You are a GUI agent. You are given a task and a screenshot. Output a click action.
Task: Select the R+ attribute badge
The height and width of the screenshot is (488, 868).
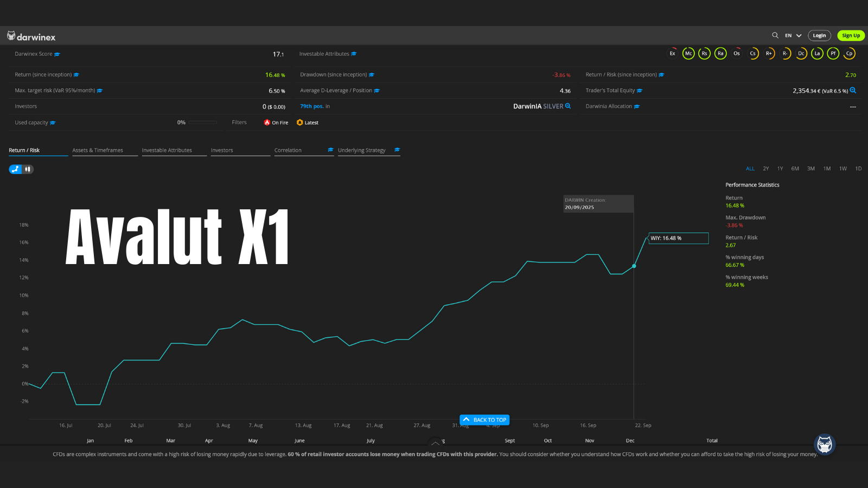(x=769, y=53)
